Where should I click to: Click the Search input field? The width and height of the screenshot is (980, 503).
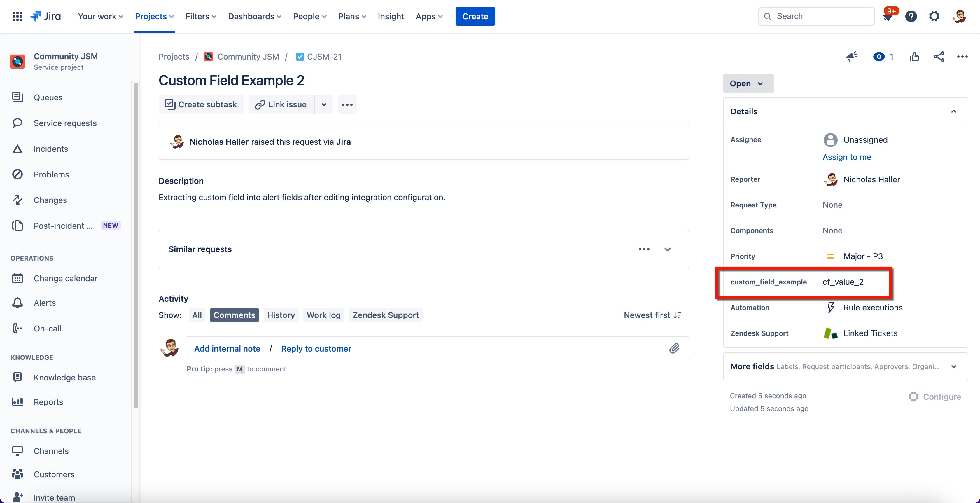816,16
